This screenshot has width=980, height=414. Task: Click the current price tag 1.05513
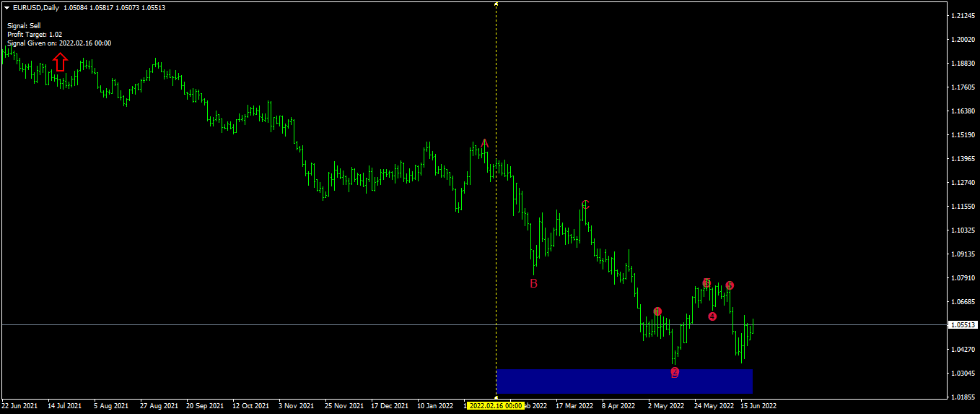963,325
